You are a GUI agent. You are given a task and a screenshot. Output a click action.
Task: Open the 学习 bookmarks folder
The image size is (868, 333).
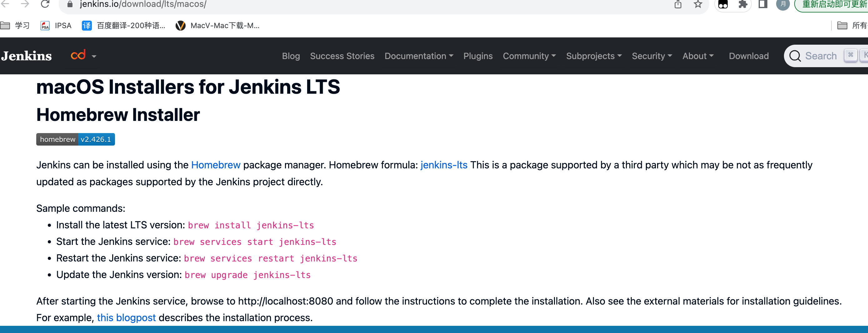point(15,26)
